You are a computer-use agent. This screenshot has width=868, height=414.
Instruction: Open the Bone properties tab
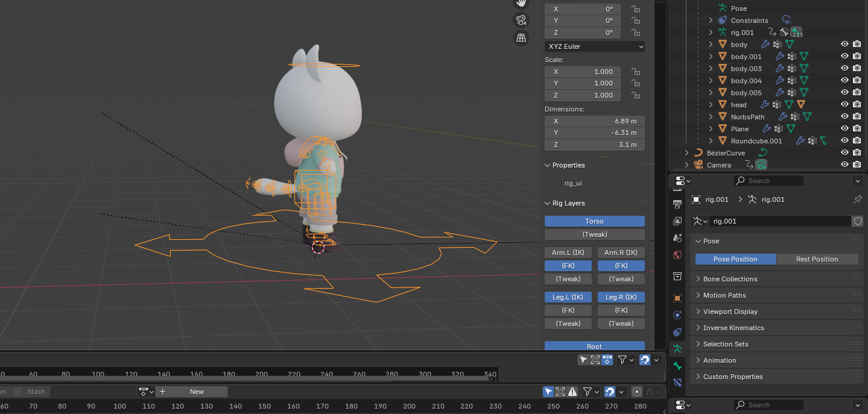[677, 366]
